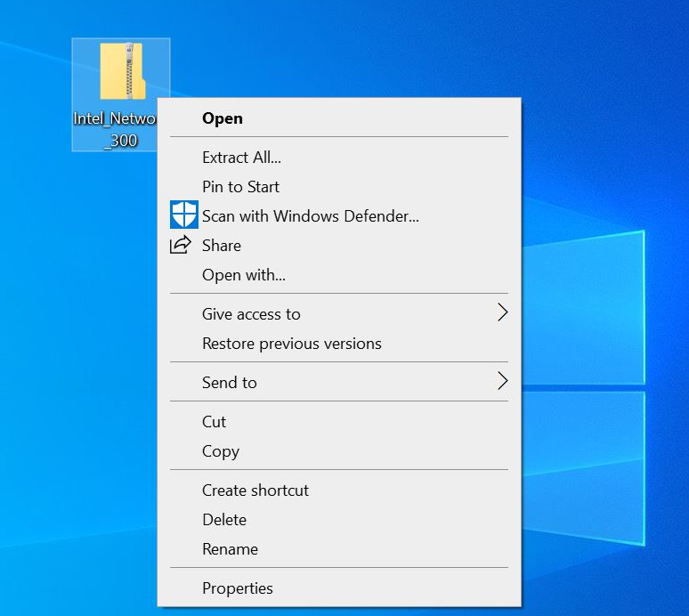The image size is (689, 616).
Task: Expand the Give access to submenu arrow
Action: click(x=502, y=312)
